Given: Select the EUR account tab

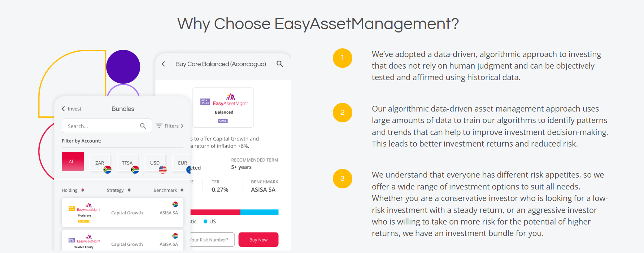Looking at the screenshot, I should pyautogui.click(x=182, y=163).
